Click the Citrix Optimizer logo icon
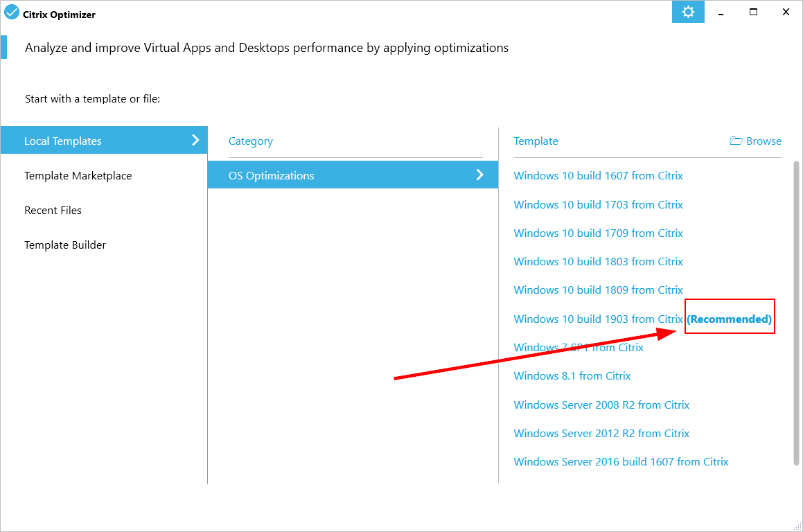 [x=12, y=12]
